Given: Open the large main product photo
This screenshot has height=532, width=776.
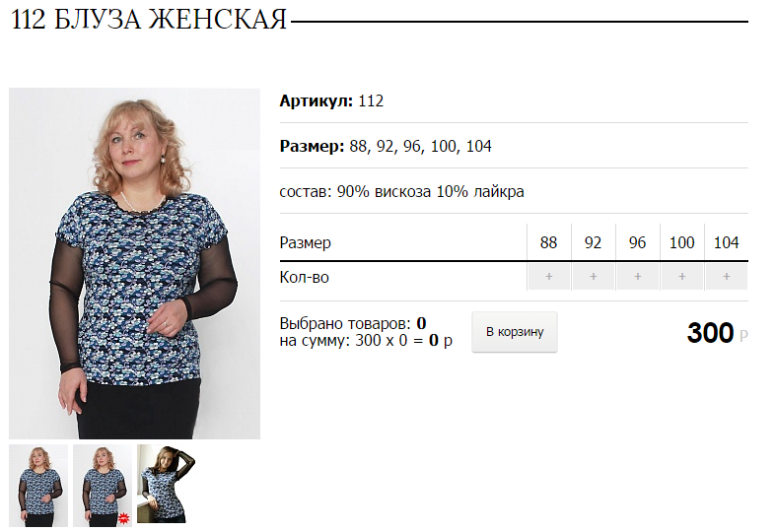Looking at the screenshot, I should 135,263.
